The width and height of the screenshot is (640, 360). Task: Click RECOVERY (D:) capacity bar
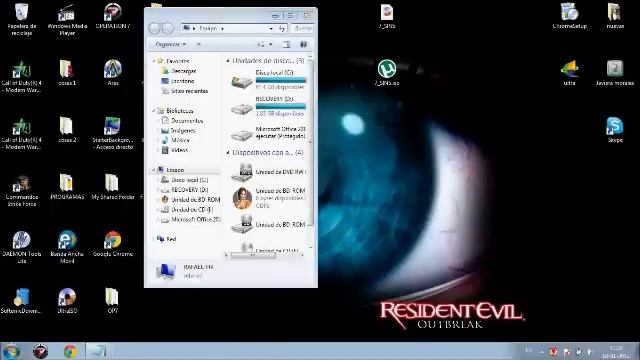(x=281, y=106)
